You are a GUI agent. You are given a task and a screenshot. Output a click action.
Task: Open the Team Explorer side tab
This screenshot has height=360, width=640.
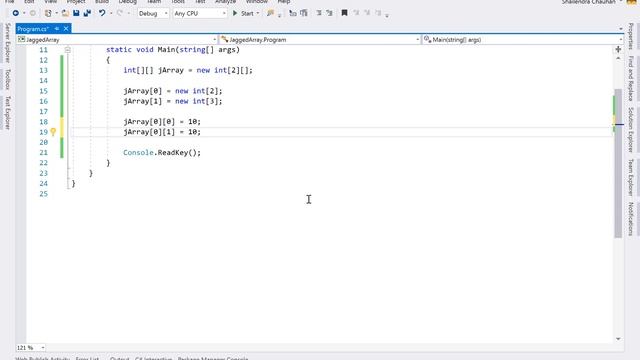[631, 178]
